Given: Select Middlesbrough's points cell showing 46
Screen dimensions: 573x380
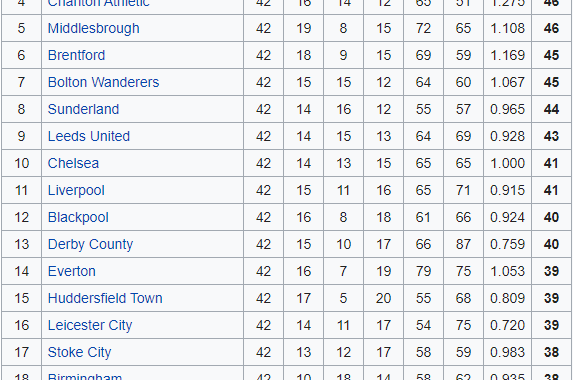Looking at the screenshot, I should [552, 28].
